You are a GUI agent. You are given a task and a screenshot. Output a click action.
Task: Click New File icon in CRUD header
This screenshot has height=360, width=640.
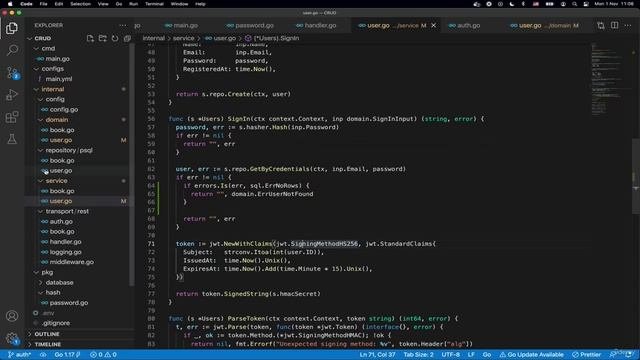(x=90, y=38)
